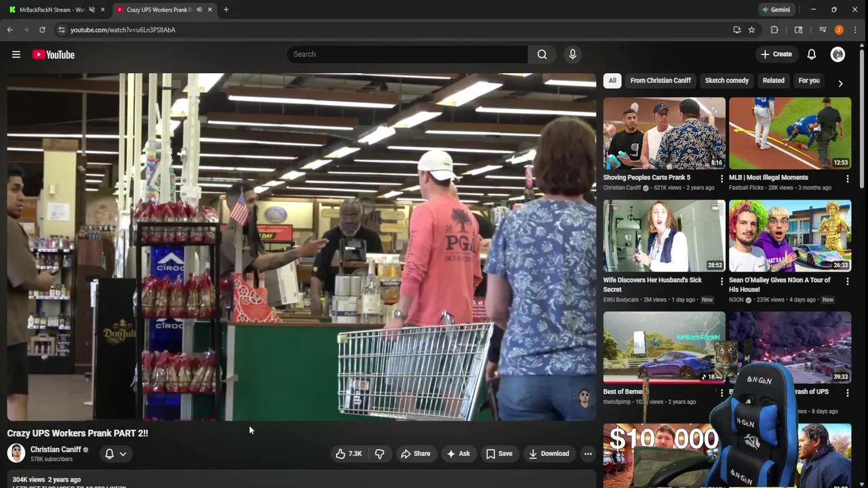Viewport: 868px width, 488px height.
Task: Open the $10,000 video thumbnail
Action: pos(661,455)
